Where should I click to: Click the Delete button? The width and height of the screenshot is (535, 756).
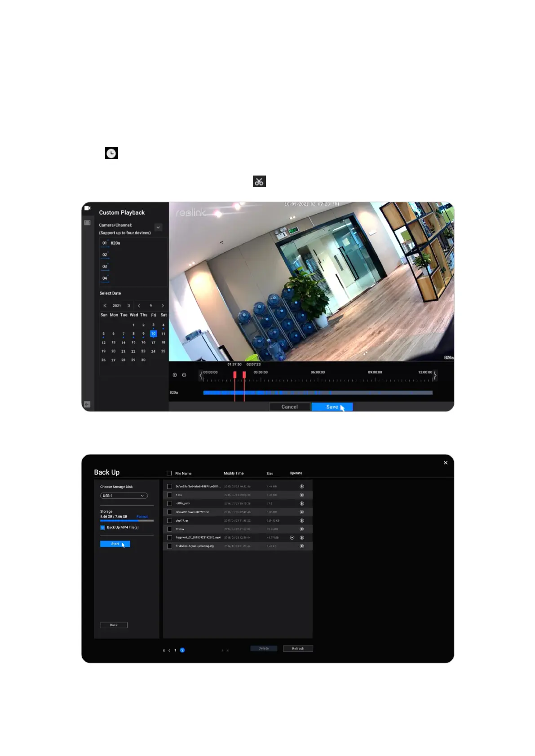click(264, 649)
